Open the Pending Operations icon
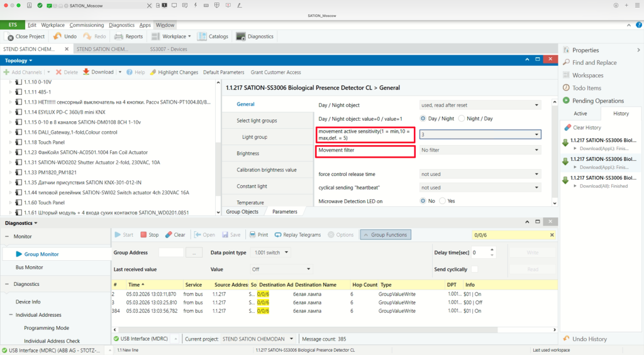 567,101
